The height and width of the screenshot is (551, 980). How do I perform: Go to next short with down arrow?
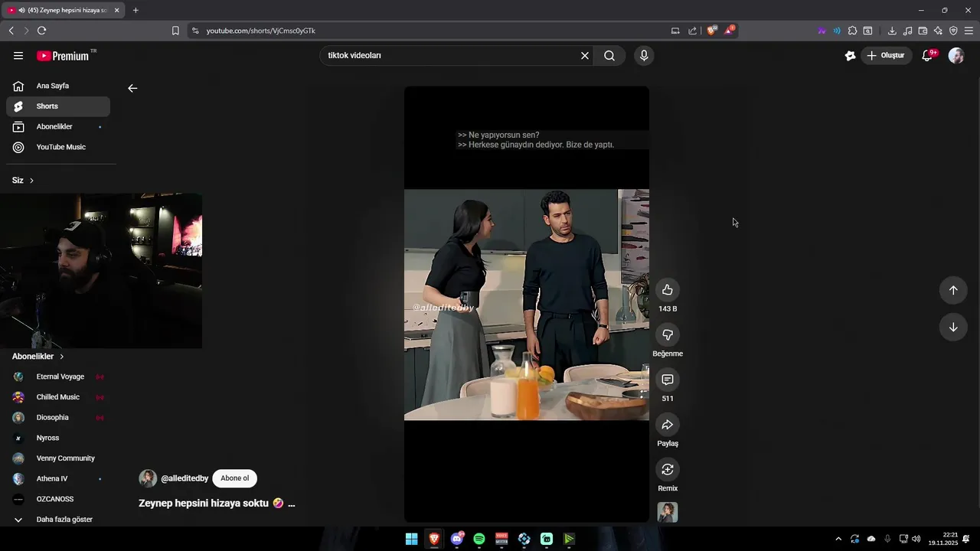953,327
